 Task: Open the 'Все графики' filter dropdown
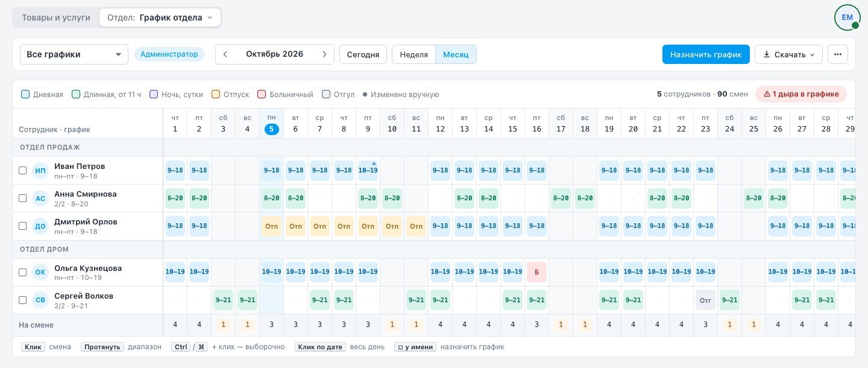click(74, 54)
